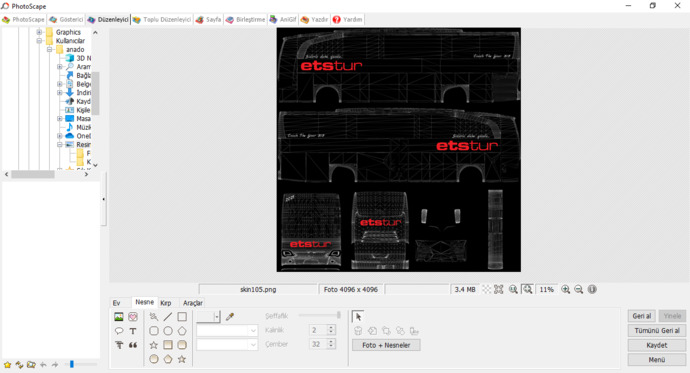Collapse the anado folder node
Screen dimensions: 690x373
point(50,49)
